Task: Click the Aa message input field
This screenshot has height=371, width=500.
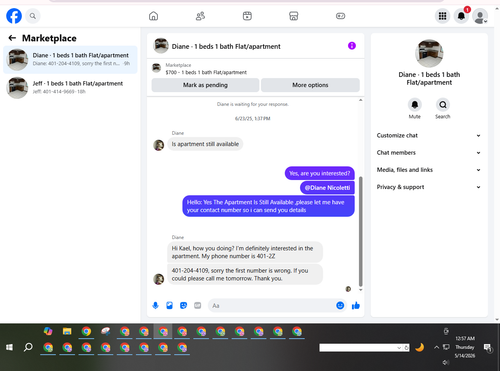Action: pyautogui.click(x=272, y=306)
